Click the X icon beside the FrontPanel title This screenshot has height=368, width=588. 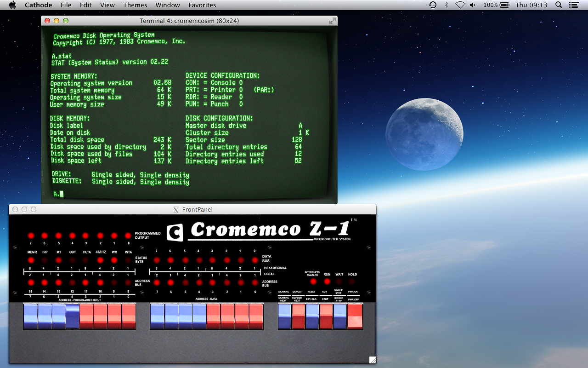[x=176, y=209]
